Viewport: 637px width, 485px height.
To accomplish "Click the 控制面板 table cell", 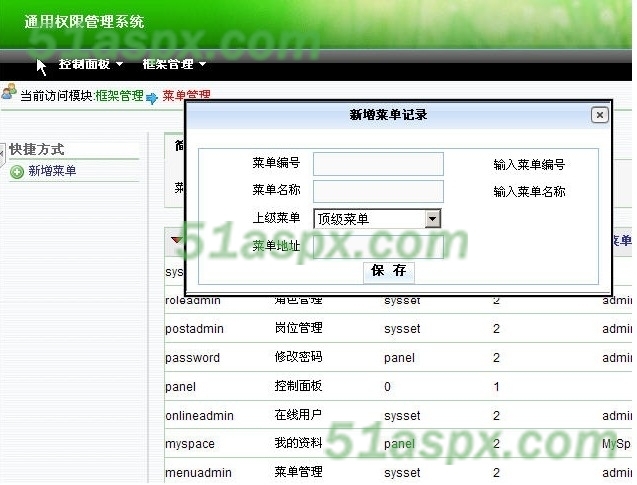I will pyautogui.click(x=299, y=386).
